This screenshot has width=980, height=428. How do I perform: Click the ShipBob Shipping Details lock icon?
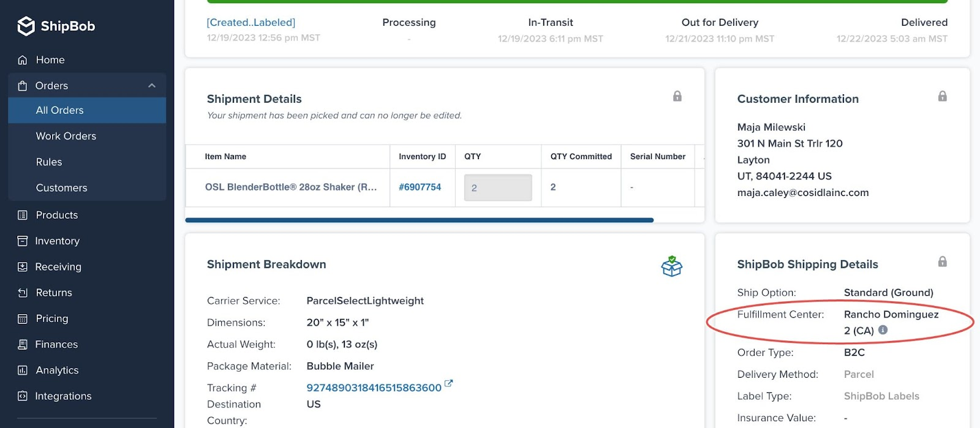click(x=943, y=261)
